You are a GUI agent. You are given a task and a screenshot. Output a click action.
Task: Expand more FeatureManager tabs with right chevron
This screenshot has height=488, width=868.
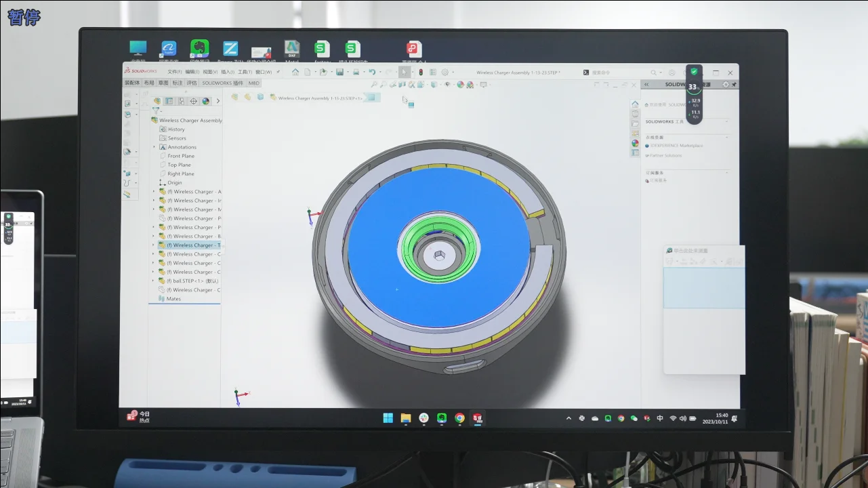click(x=218, y=101)
